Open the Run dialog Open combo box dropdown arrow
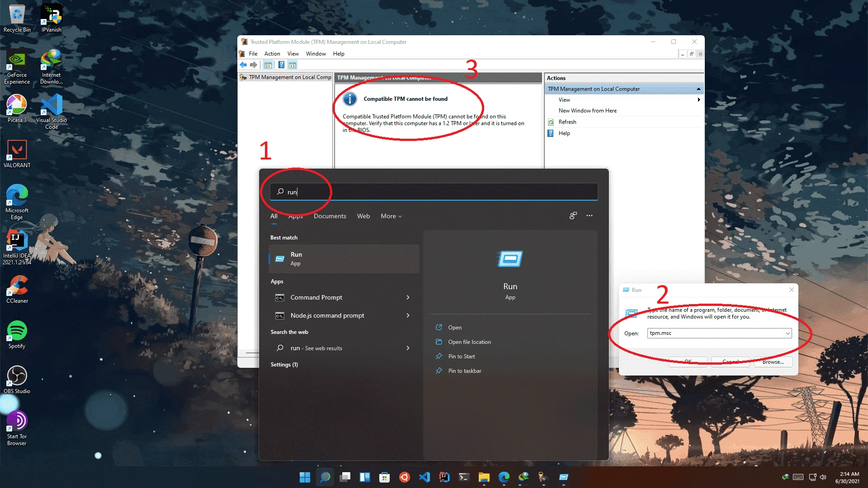This screenshot has width=868, height=488. pos(788,333)
